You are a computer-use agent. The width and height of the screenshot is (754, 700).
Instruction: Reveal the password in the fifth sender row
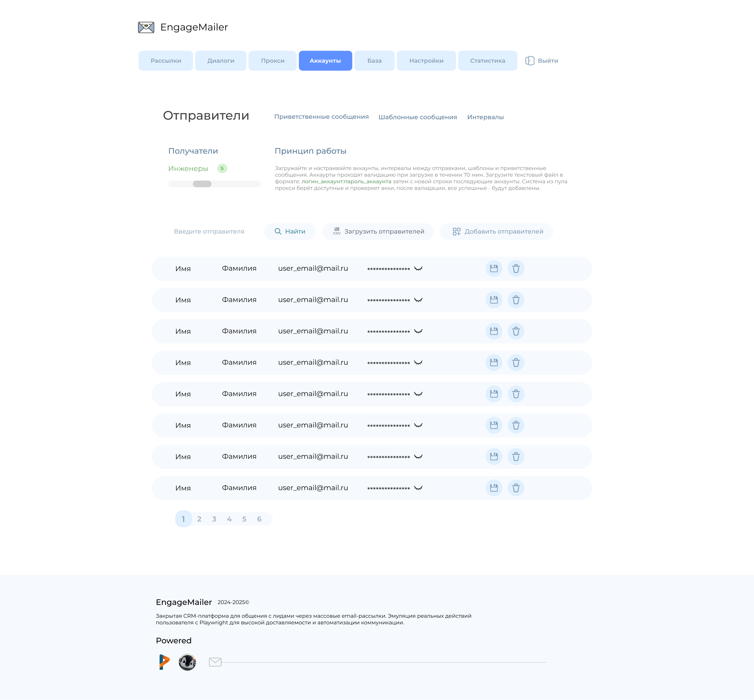coord(418,394)
